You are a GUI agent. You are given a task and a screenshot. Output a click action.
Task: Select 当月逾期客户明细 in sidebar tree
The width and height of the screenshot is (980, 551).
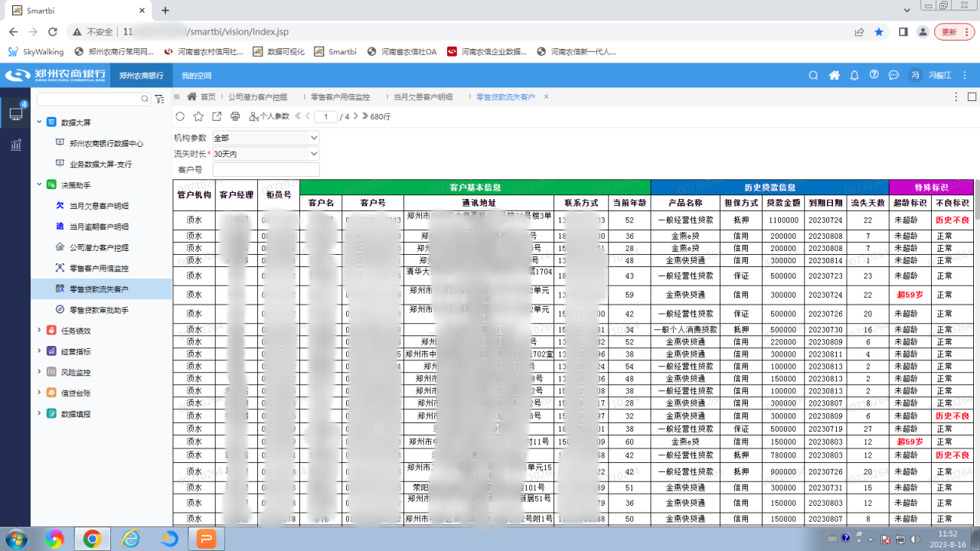coord(99,227)
